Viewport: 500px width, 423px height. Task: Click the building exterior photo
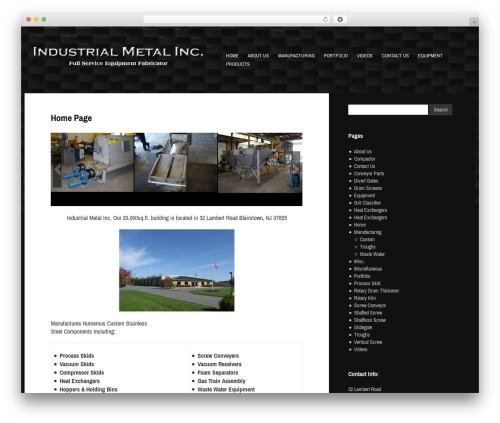177,270
